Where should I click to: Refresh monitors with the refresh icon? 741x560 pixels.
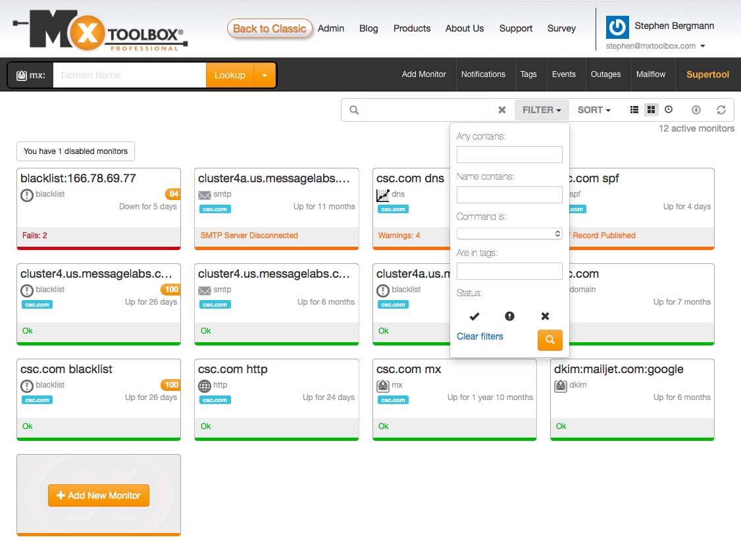tap(721, 109)
